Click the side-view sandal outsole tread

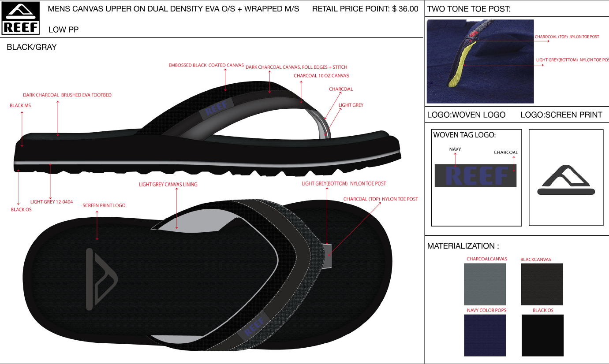(207, 170)
